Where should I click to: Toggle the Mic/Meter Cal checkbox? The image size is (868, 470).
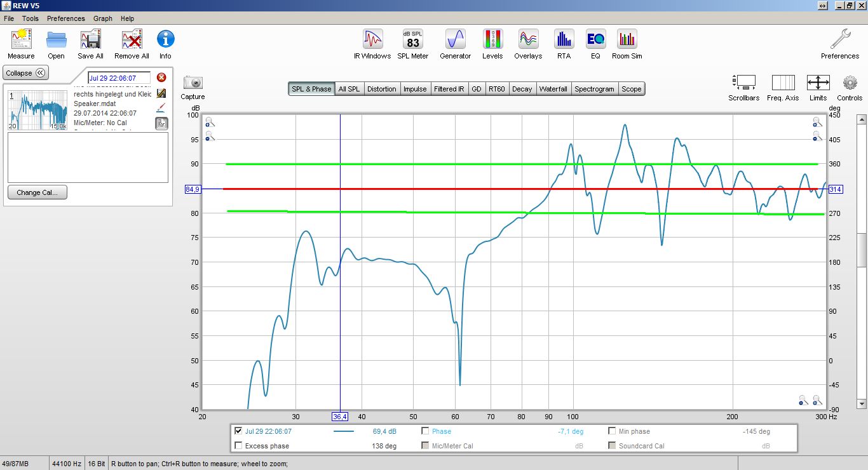pos(425,446)
